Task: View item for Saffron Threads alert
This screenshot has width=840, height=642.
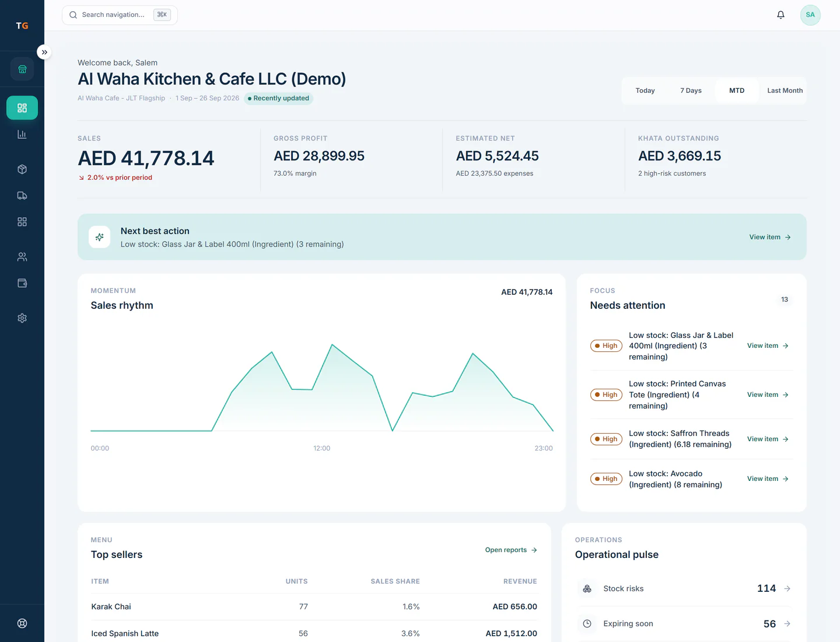Action: point(768,439)
